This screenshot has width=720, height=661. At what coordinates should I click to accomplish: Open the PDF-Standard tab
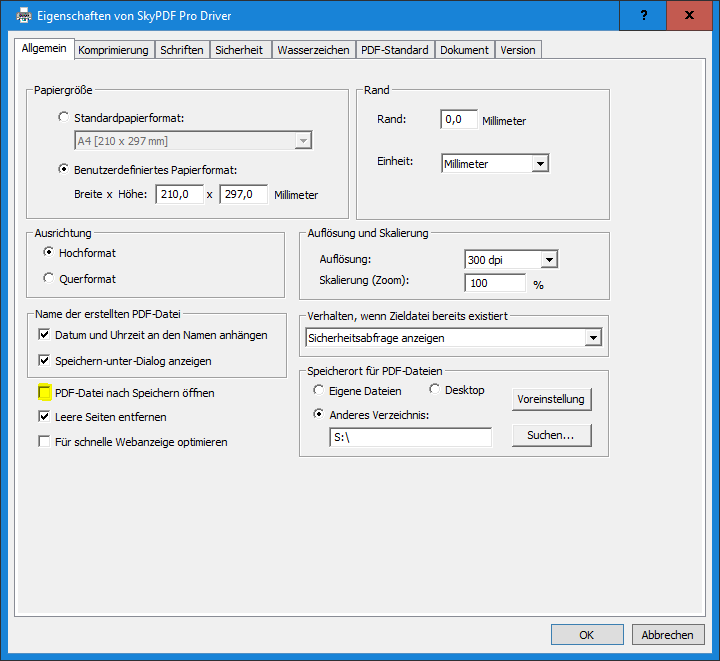pos(394,50)
